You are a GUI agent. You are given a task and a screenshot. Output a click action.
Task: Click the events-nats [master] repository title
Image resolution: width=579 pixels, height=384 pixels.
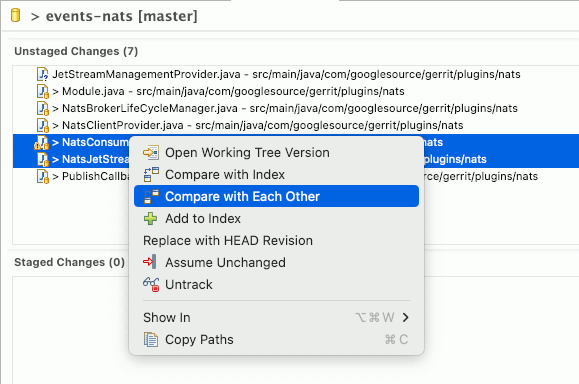[121, 16]
